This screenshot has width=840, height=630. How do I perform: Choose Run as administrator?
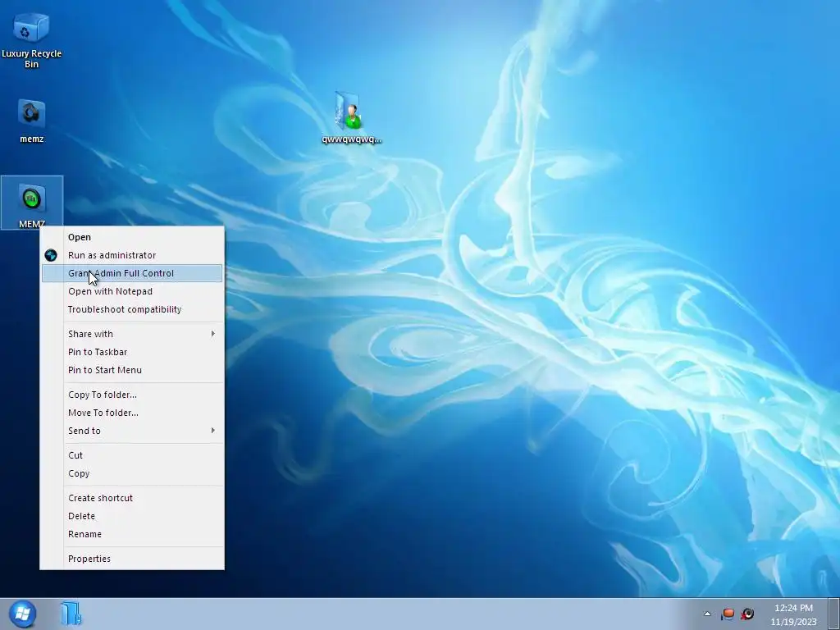click(x=132, y=256)
